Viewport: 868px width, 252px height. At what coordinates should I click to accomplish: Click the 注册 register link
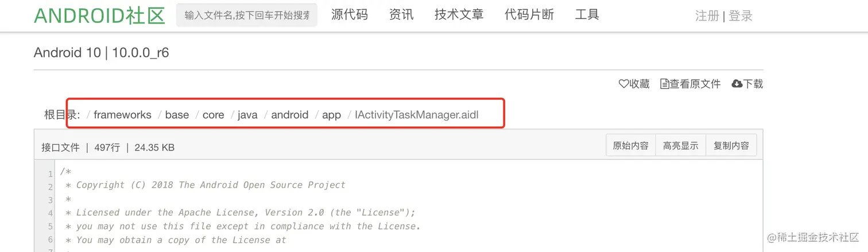click(x=707, y=16)
